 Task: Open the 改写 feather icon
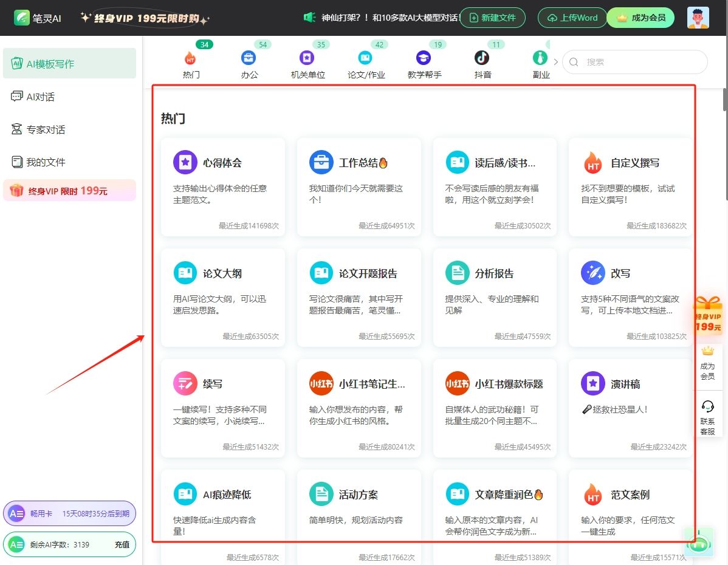pos(593,273)
